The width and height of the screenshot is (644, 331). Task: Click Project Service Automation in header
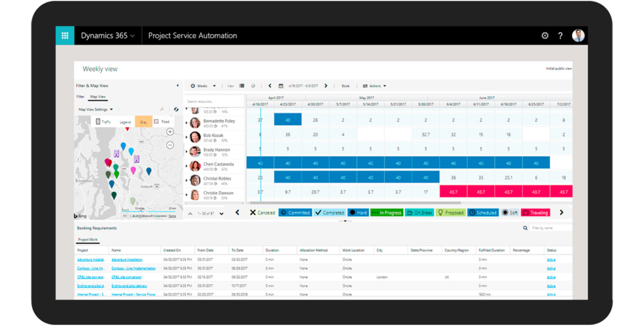pos(192,35)
